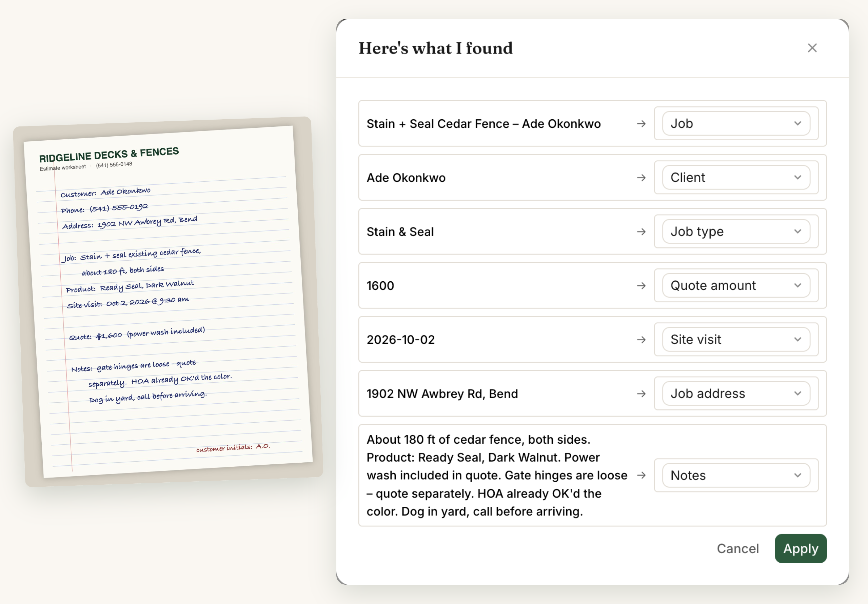Select the extracted value "Stain & Seal"
This screenshot has height=604, width=868.
[x=400, y=232]
